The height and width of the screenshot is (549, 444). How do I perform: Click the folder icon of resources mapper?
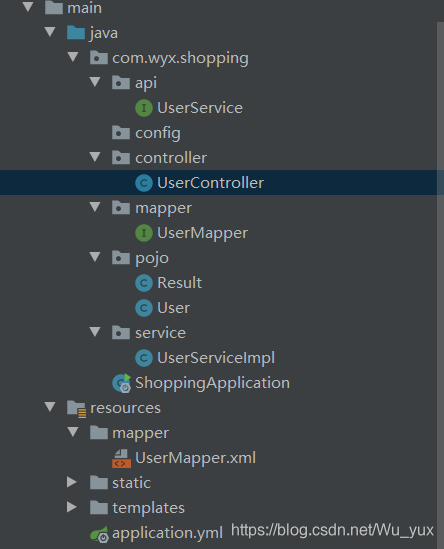98,433
